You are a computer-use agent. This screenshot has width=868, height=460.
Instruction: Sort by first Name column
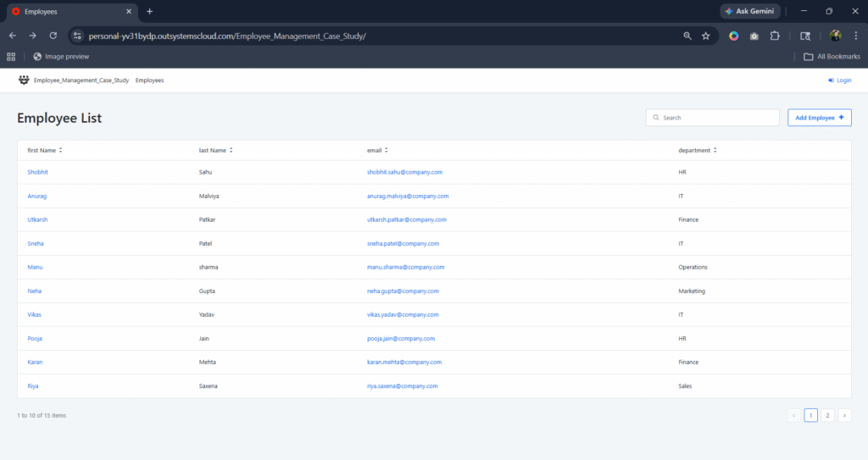click(x=45, y=150)
